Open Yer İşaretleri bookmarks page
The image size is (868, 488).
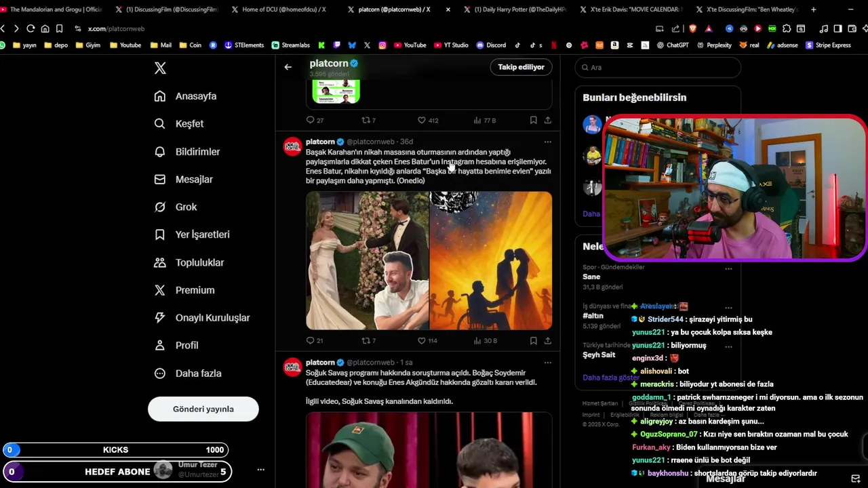click(x=192, y=235)
